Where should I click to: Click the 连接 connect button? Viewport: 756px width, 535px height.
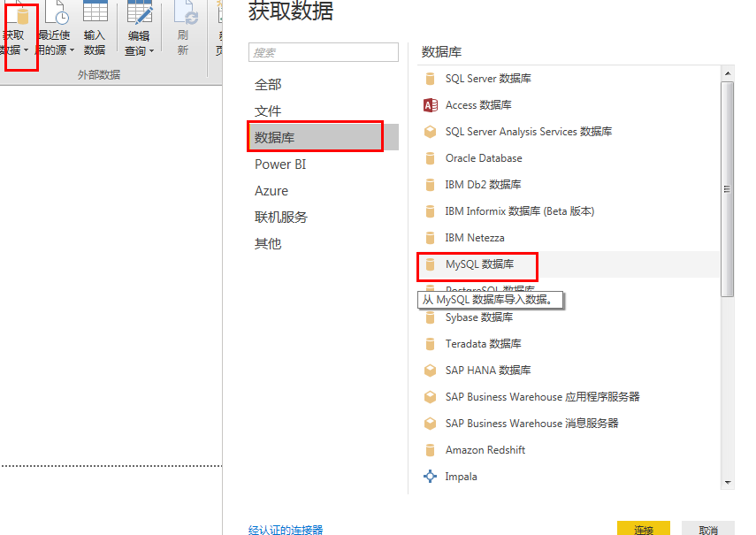(x=644, y=529)
